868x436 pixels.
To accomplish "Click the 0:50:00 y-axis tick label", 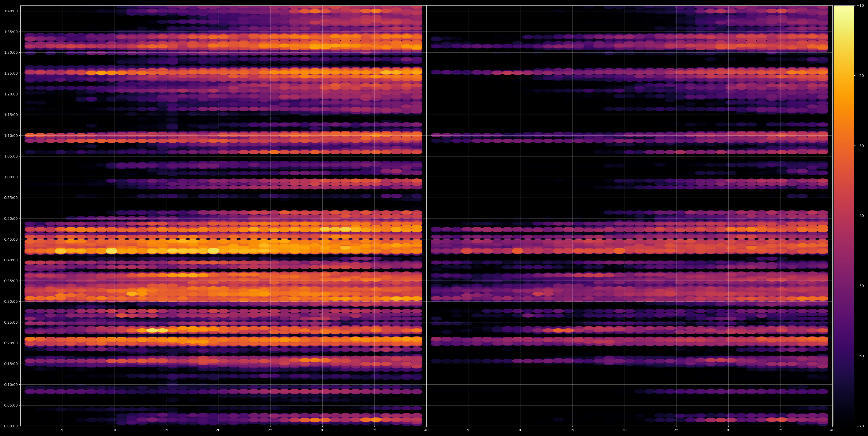I will point(11,219).
